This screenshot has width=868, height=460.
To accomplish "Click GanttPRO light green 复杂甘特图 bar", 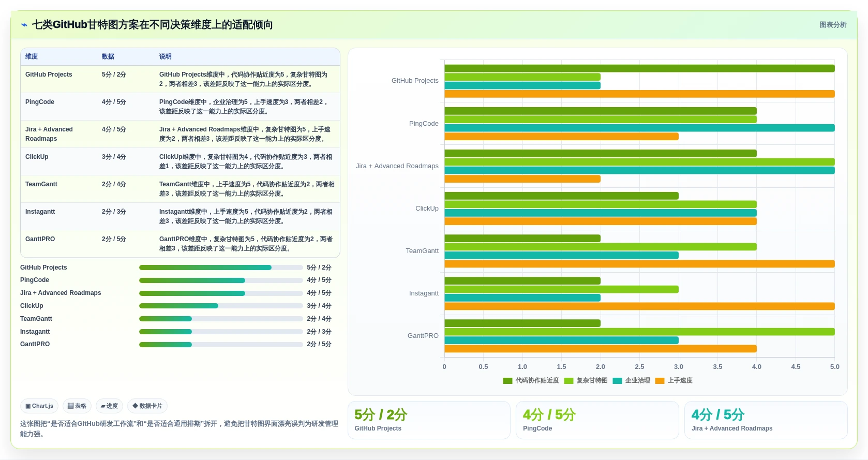I will [x=639, y=332].
